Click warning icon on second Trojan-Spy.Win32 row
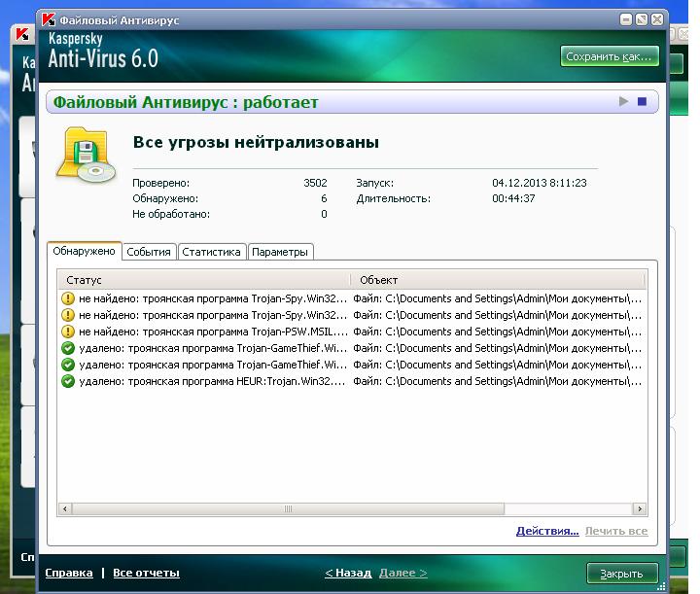Image resolution: width=700 pixels, height=594 pixels. 68,315
